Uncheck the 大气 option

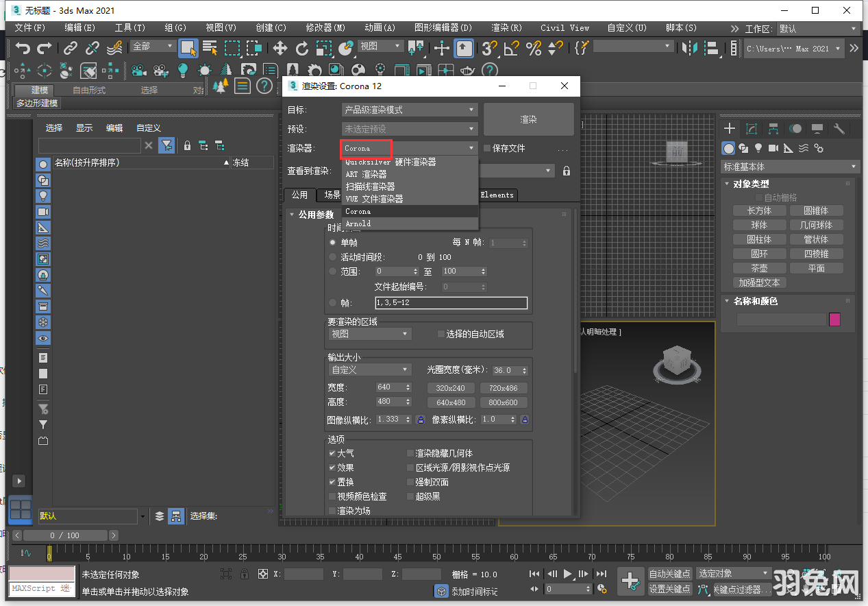tap(332, 453)
